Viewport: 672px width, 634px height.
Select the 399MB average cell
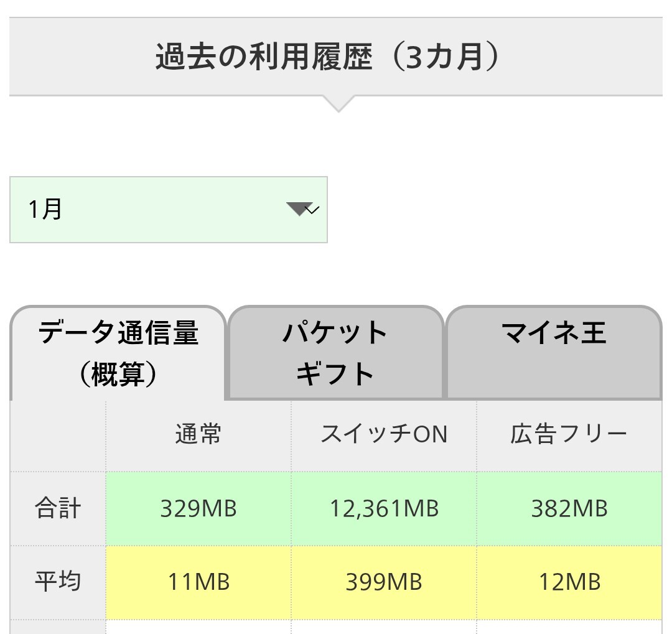pos(384,582)
